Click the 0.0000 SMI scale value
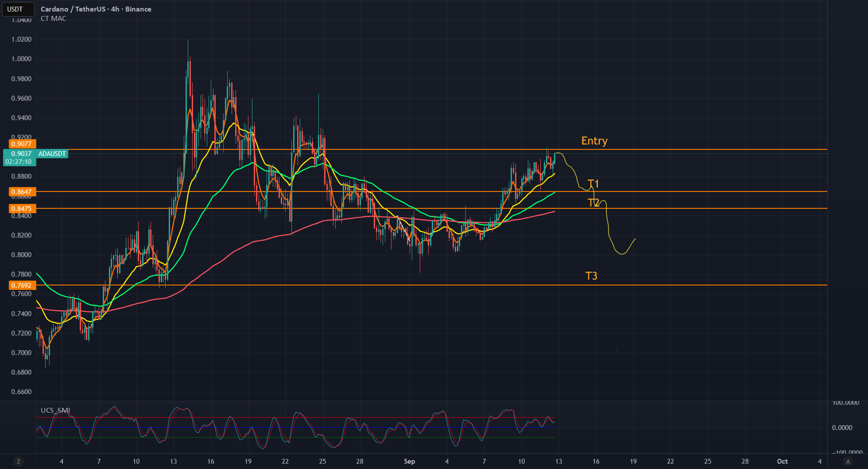Viewport: 868px width, 469px height. coord(842,427)
